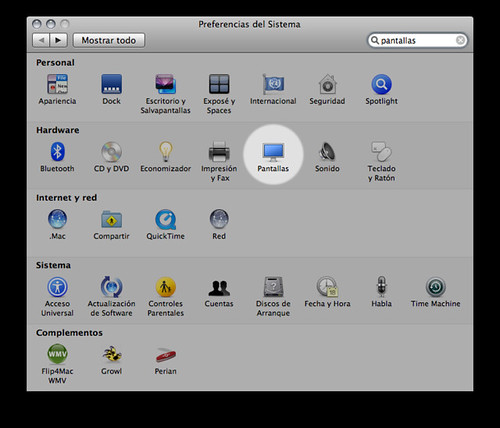Go back with the left arrow button

41,40
